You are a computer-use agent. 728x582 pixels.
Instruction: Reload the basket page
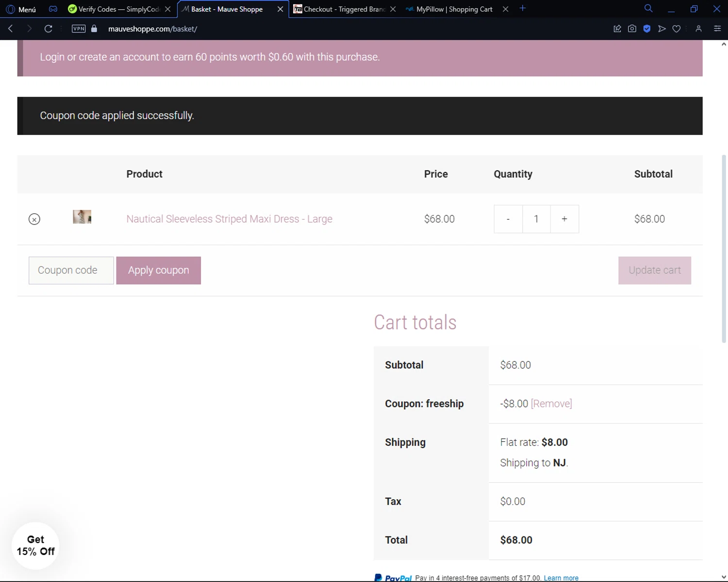[48, 29]
